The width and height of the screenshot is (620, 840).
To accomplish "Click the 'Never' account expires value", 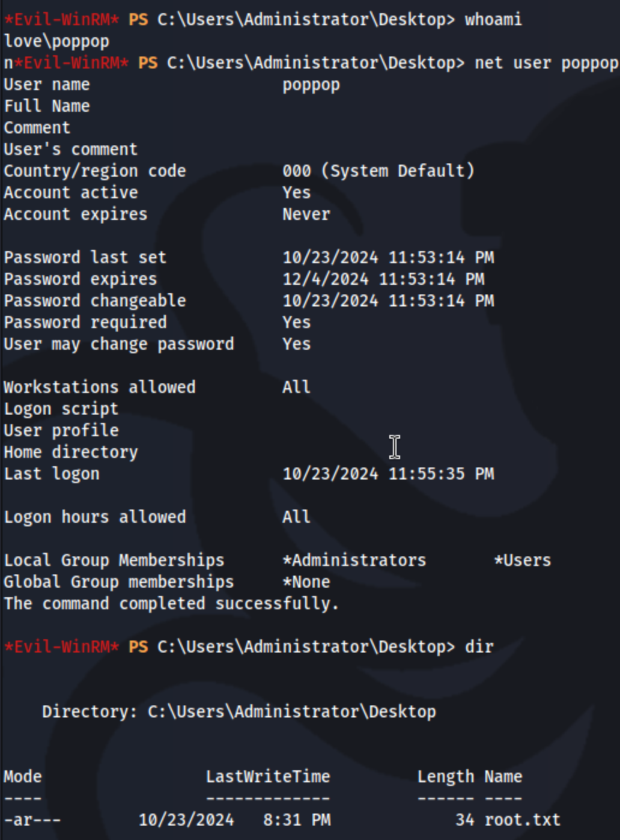I will (306, 214).
